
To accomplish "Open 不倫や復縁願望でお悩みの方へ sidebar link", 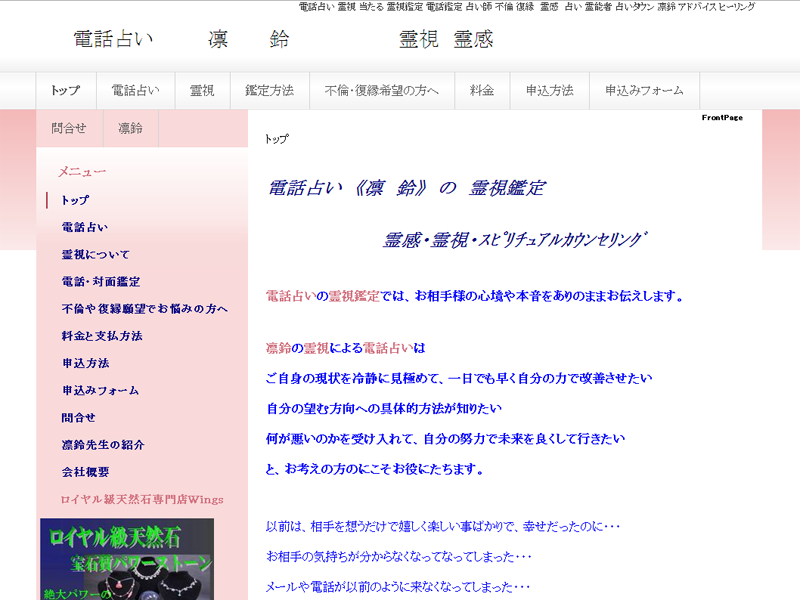I will pos(144,309).
